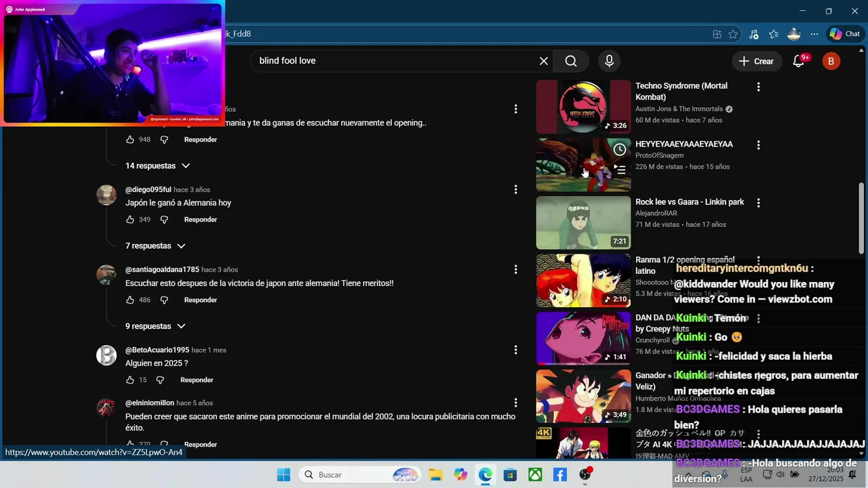The image size is (868, 488).
Task: Open Techno Syndrome video thumbnail
Action: click(583, 106)
